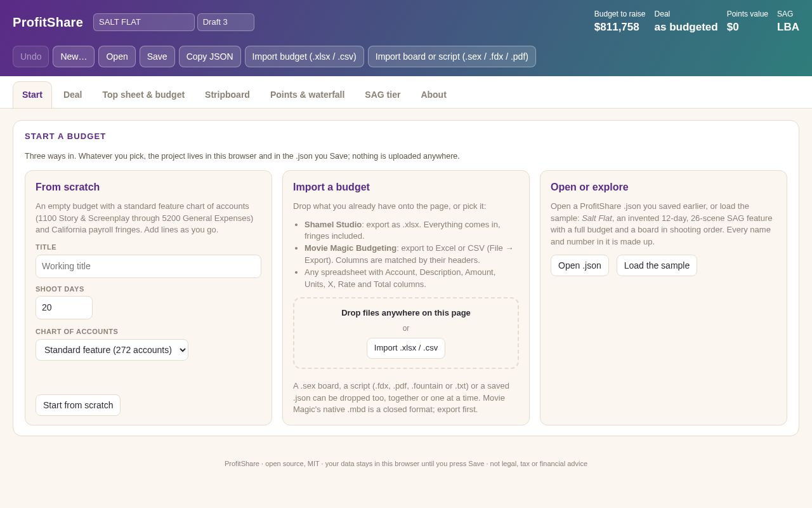Click the "Import a budget" card heading
812x508 pixels.
point(331,187)
